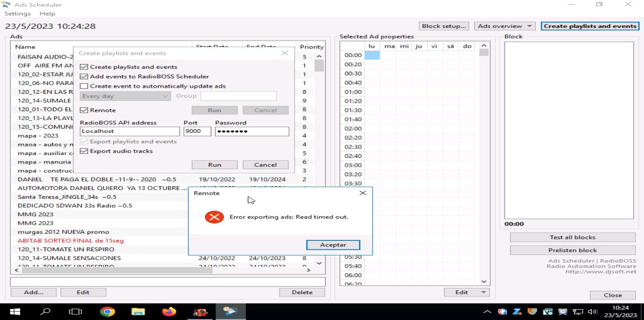Toggle the Remote checkbox
644x320 pixels.
pos(84,110)
